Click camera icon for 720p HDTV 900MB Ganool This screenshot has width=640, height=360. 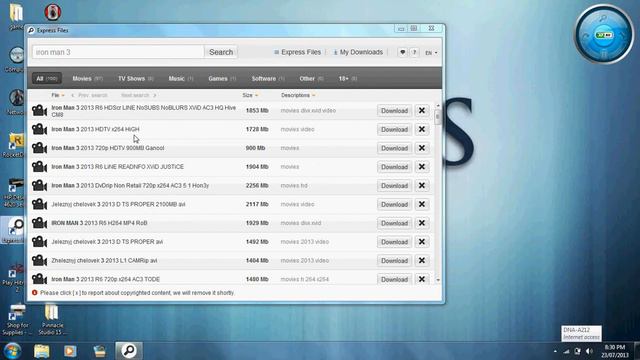click(x=40, y=148)
